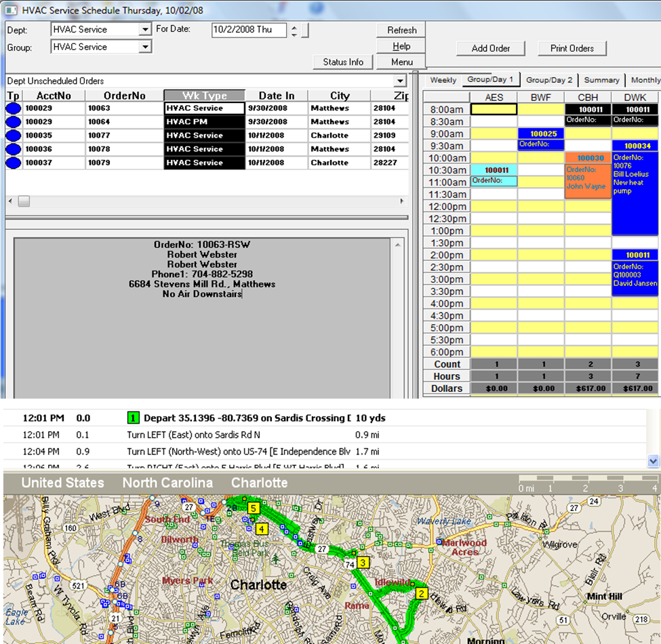661x644 pixels.
Task: Click the Add Order button
Action: point(491,48)
